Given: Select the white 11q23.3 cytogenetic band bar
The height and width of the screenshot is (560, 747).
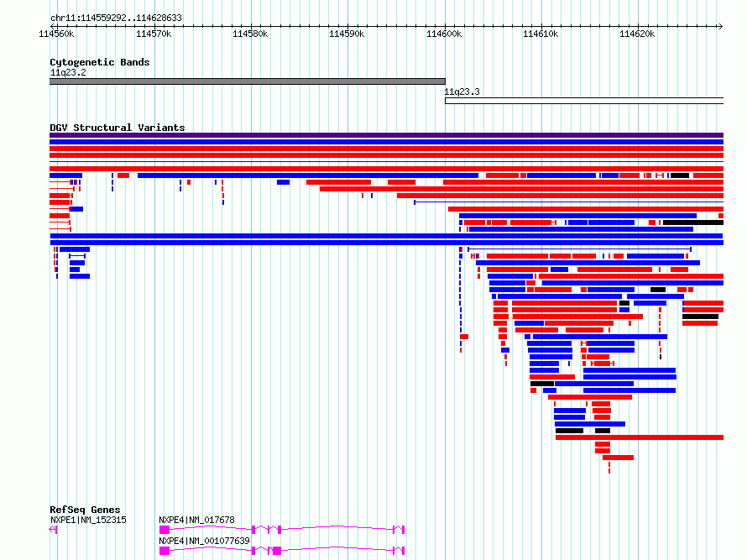Looking at the screenshot, I should [x=584, y=101].
